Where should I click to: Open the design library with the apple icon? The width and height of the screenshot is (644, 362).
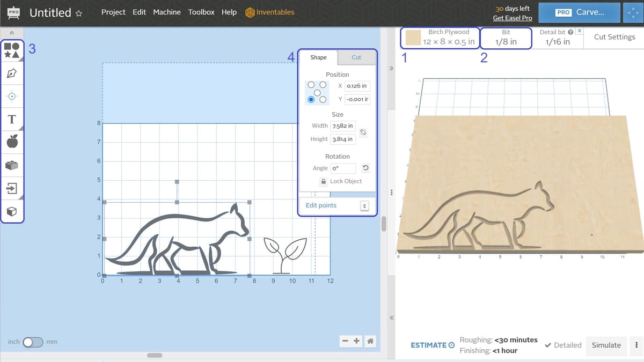[x=12, y=142]
